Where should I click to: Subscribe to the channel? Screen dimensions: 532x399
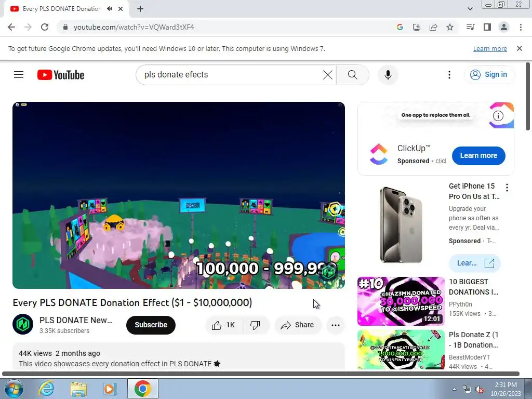click(151, 325)
